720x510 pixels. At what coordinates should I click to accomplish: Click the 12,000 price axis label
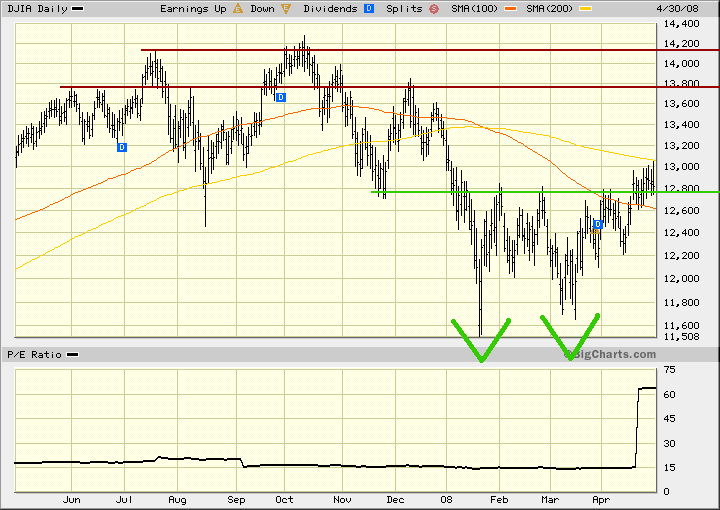[681, 279]
